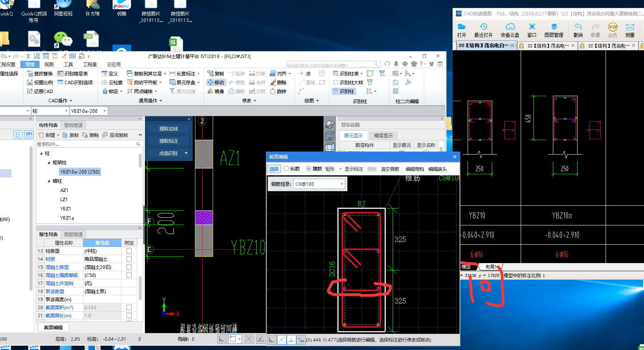Select the 旋转 (Rotate) tool
Viewport: 644px width, 350px height.
coord(278,91)
